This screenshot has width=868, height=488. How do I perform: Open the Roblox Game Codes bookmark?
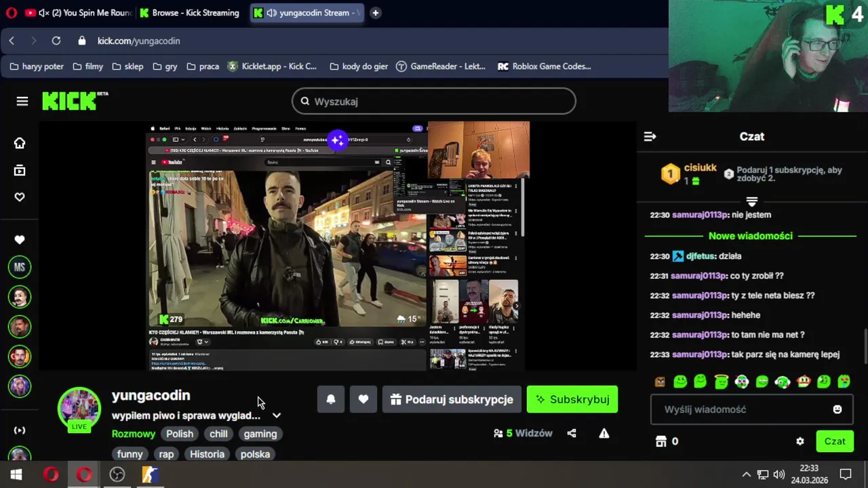tap(545, 66)
